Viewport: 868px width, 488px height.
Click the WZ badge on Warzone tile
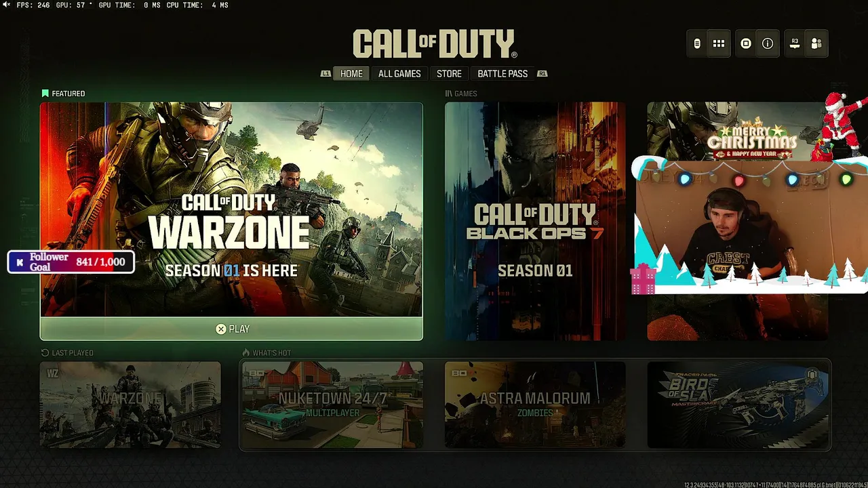coord(52,373)
